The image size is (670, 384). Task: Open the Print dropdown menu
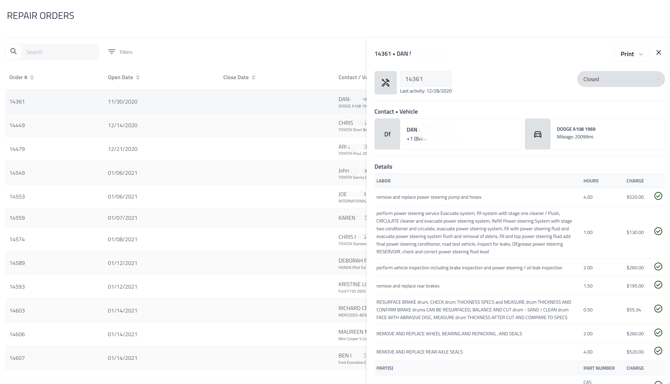pyautogui.click(x=631, y=54)
